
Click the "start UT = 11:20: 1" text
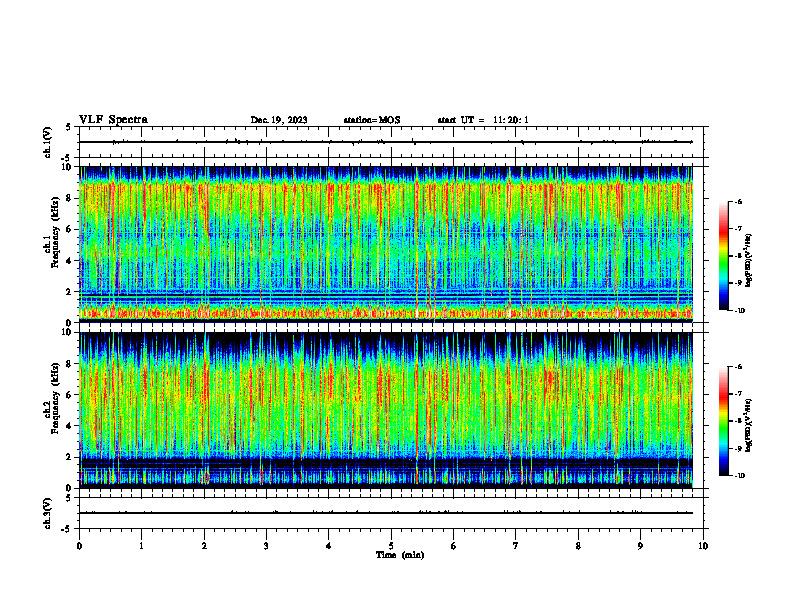(x=483, y=120)
